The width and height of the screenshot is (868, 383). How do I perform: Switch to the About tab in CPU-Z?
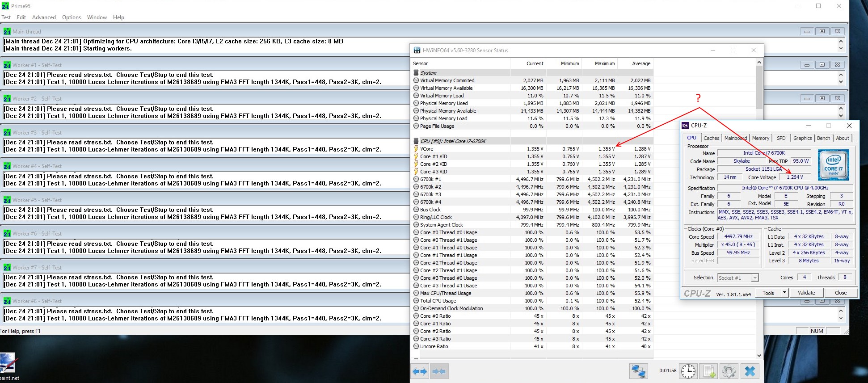click(x=843, y=138)
